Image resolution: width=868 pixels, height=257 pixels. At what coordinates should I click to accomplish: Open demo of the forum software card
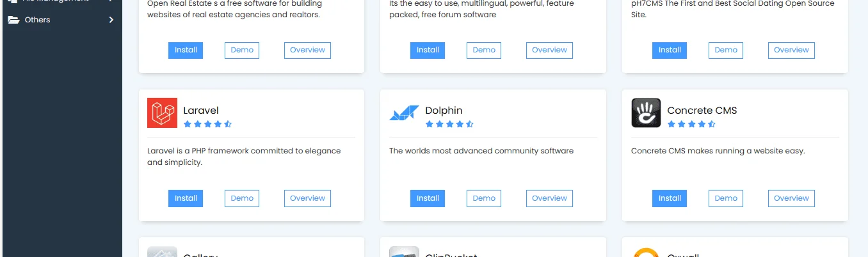[x=484, y=50]
